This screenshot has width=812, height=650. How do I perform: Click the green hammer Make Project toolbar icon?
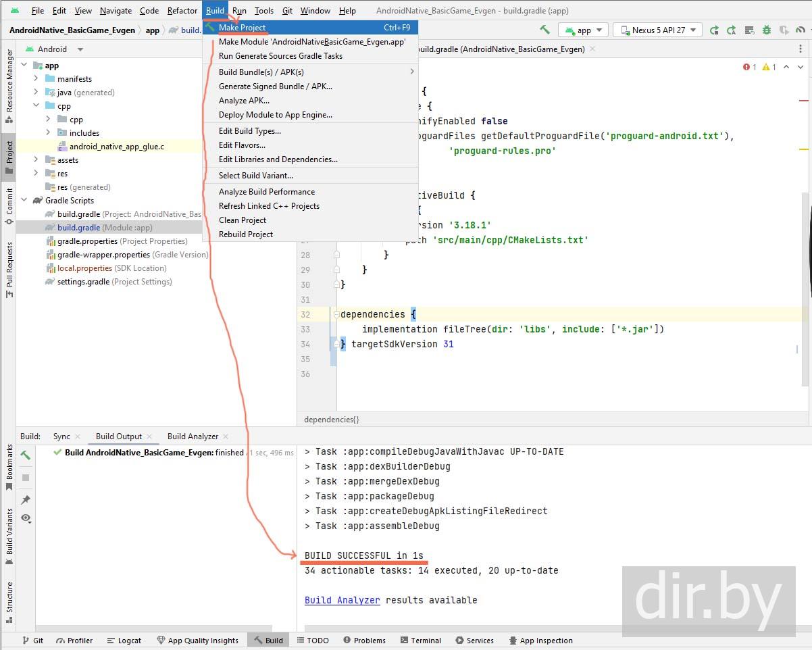pos(544,30)
